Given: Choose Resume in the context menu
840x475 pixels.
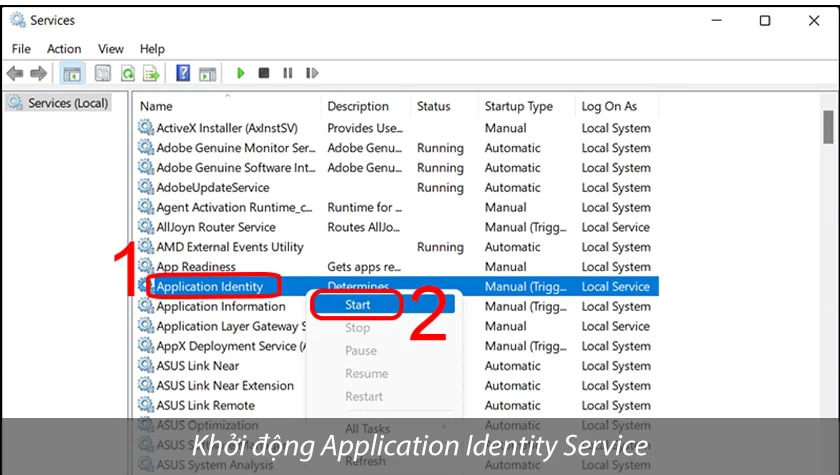Looking at the screenshot, I should click(x=366, y=374).
